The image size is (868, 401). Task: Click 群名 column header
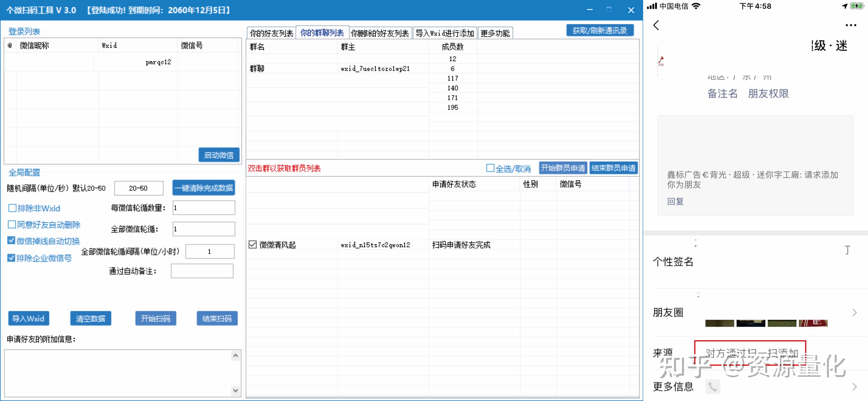point(292,46)
